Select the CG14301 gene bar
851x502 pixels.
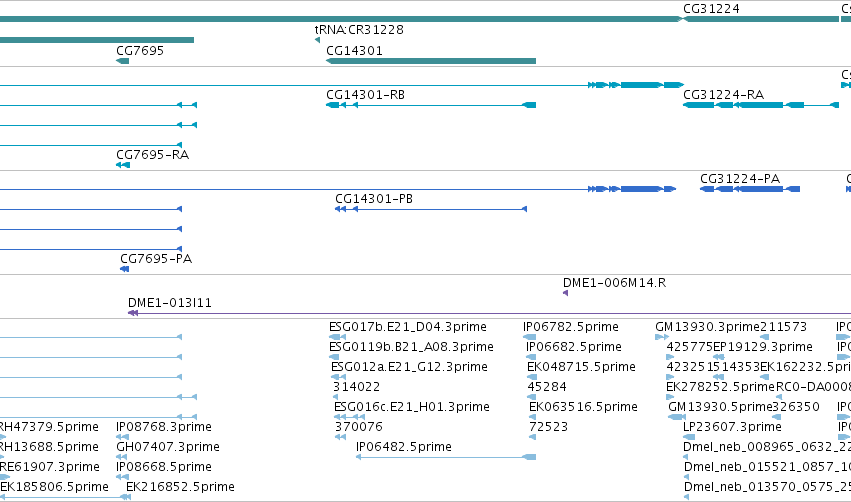click(x=431, y=61)
